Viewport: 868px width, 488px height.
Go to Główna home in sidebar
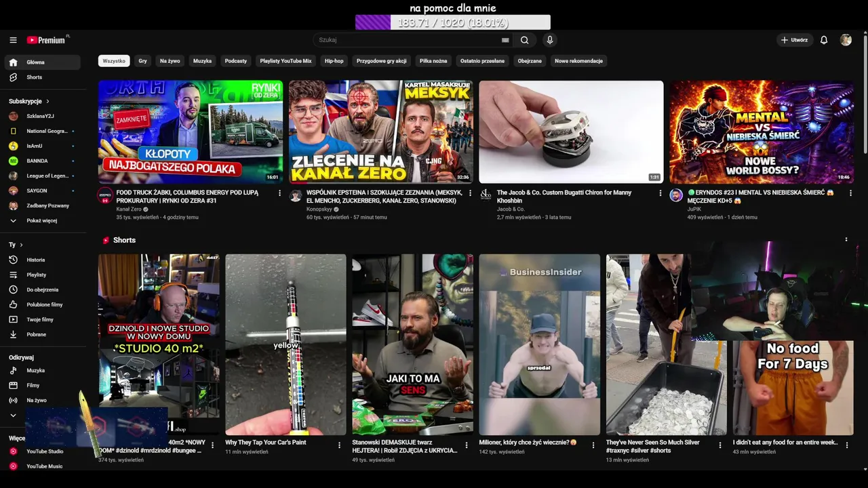(x=43, y=62)
